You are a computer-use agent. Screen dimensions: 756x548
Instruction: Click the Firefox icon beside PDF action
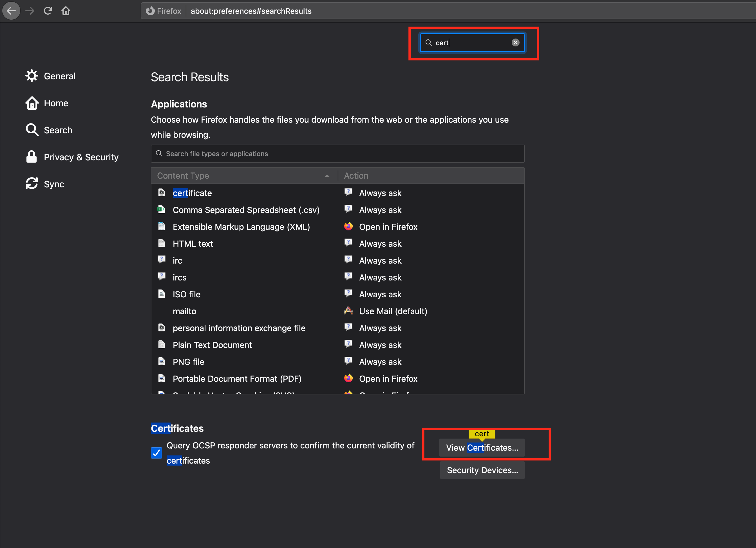tap(348, 378)
